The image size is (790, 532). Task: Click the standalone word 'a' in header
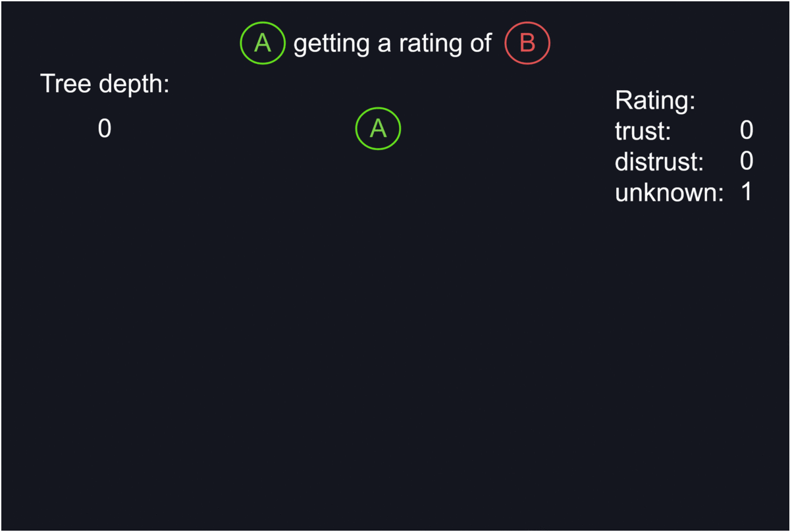[384, 44]
